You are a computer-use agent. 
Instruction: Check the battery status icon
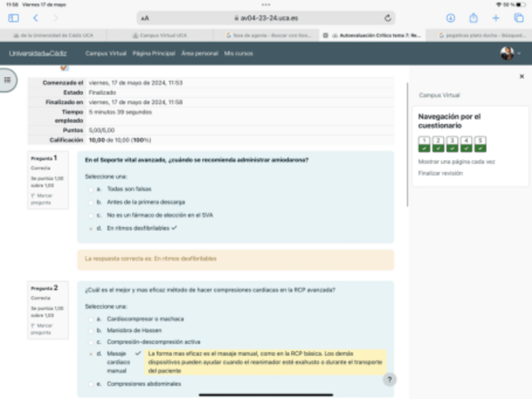(x=521, y=5)
